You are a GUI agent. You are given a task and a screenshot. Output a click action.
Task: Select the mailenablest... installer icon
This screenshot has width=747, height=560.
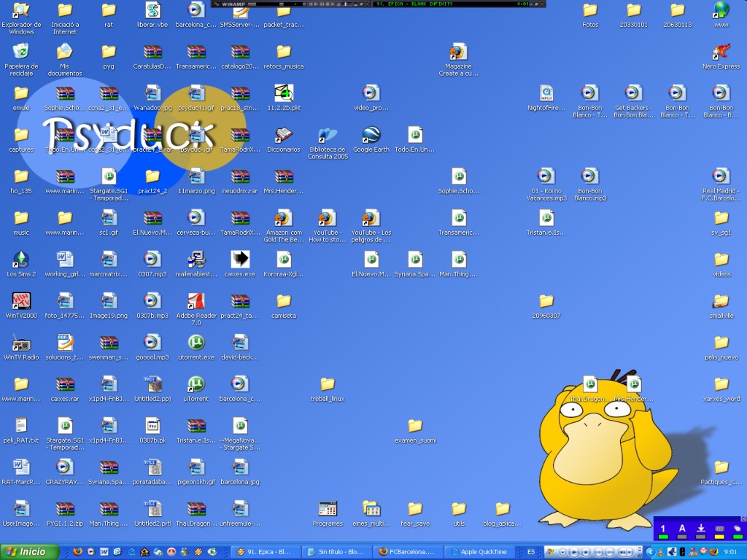(196, 264)
